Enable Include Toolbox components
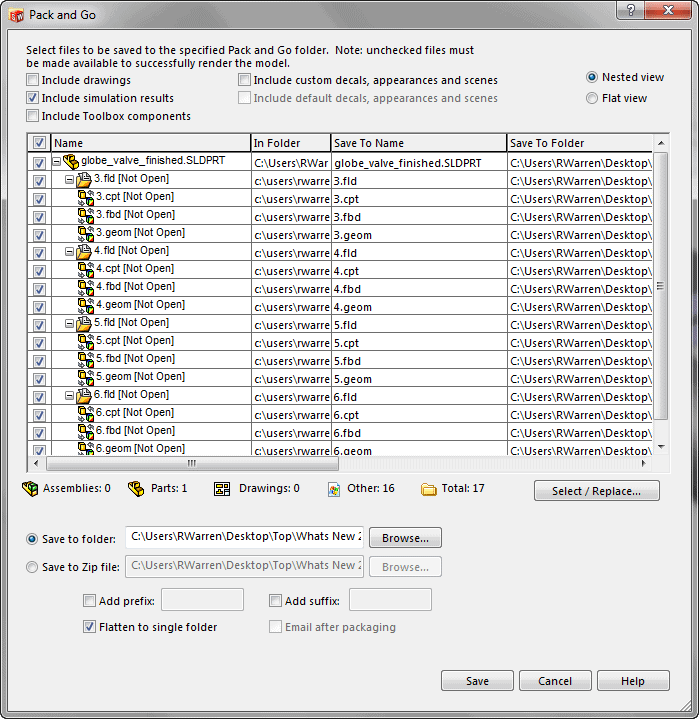The image size is (699, 719). coord(33,116)
